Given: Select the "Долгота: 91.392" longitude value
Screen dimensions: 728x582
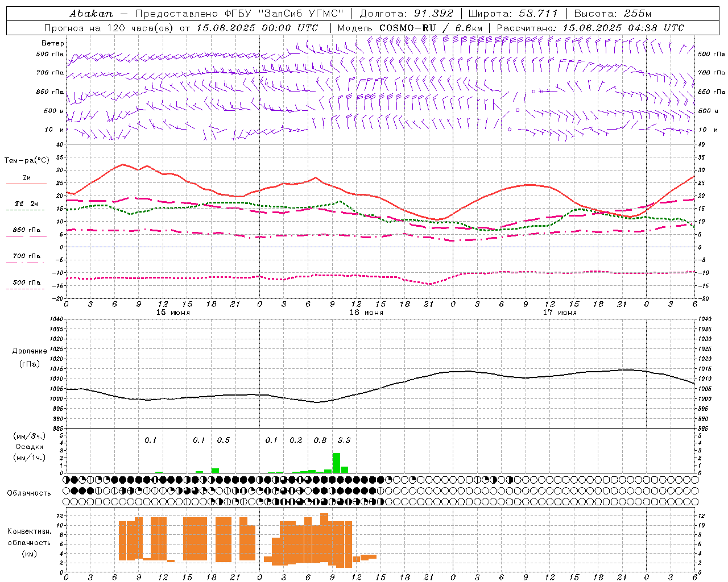Looking at the screenshot, I should (x=407, y=14).
